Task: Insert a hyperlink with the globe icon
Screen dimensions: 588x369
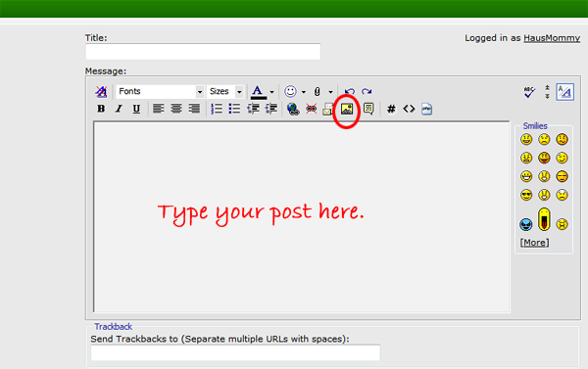Action: point(293,109)
